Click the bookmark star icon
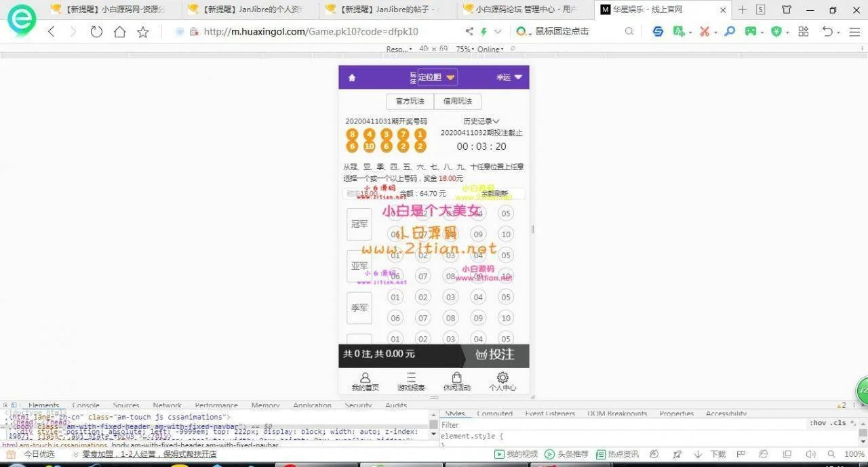This screenshot has width=868, height=467. [x=143, y=32]
